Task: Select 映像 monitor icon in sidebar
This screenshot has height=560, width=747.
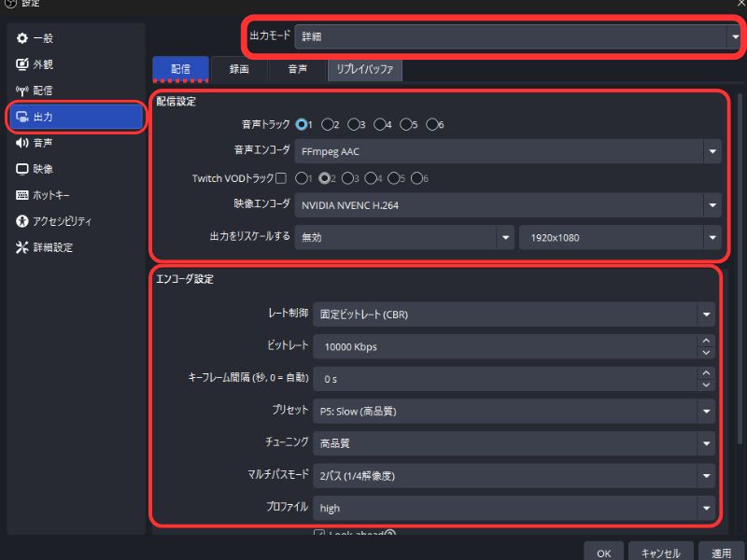Action: (22, 169)
